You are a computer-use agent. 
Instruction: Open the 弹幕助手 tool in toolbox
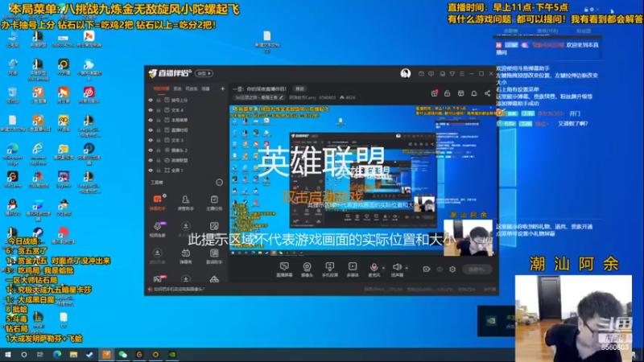tap(157, 203)
